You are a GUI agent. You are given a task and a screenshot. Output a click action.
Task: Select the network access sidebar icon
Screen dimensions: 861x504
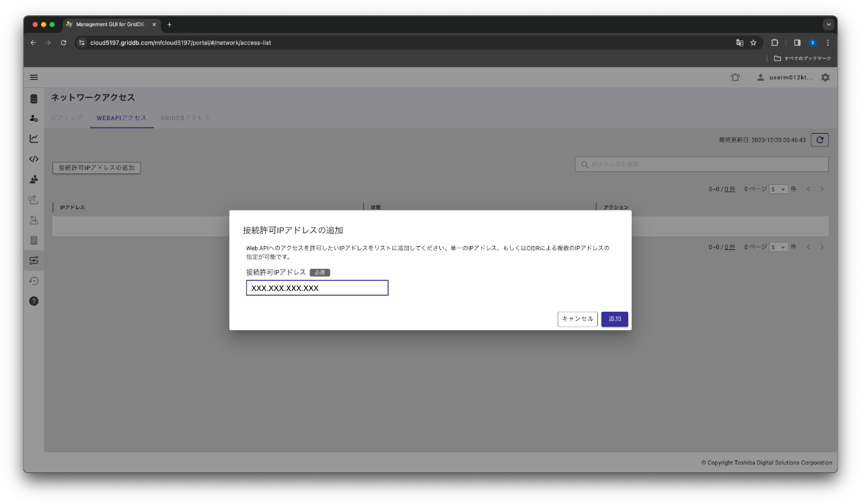coord(34,260)
